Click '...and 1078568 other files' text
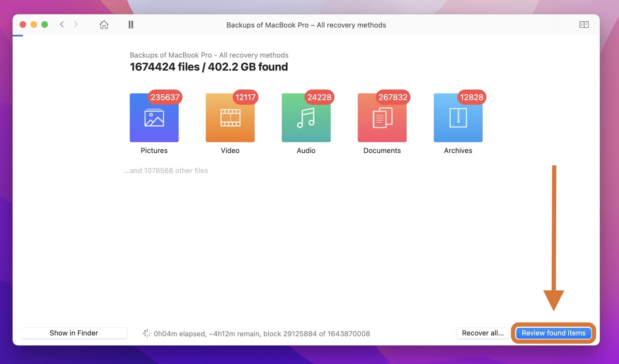This screenshot has width=619, height=364. pos(166,171)
